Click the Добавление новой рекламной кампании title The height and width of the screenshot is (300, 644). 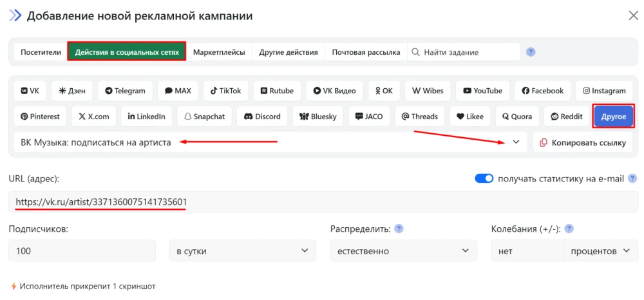pyautogui.click(x=140, y=16)
